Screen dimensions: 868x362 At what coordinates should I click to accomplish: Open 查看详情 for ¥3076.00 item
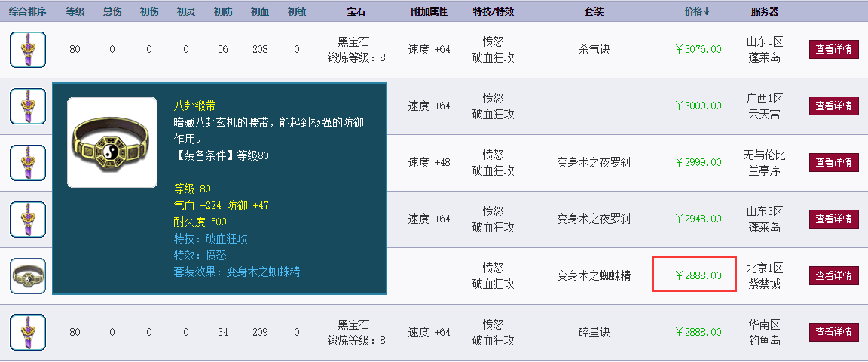click(833, 49)
